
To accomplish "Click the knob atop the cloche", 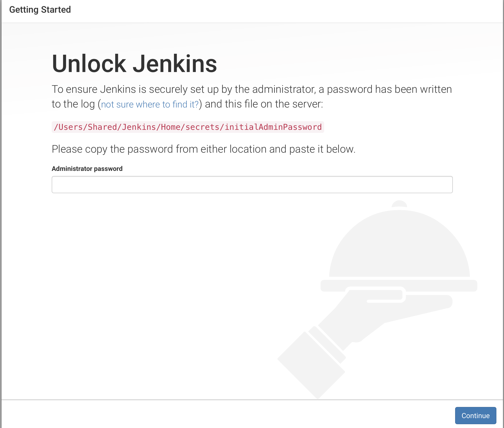I will coord(399,204).
